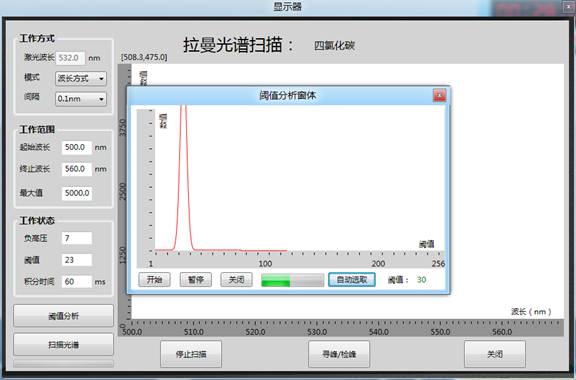Viewport: 576px width, 380px height.
Task: Click the 拉曼光谱扫描 title text
Action: point(238,45)
